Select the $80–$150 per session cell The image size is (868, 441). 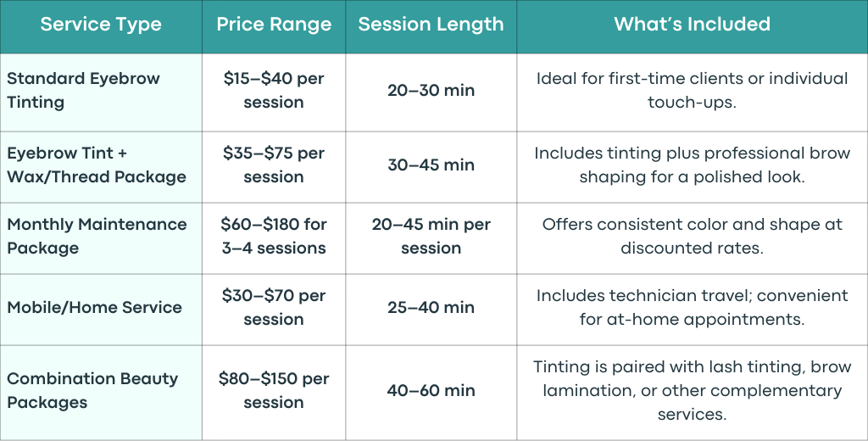pos(274,391)
